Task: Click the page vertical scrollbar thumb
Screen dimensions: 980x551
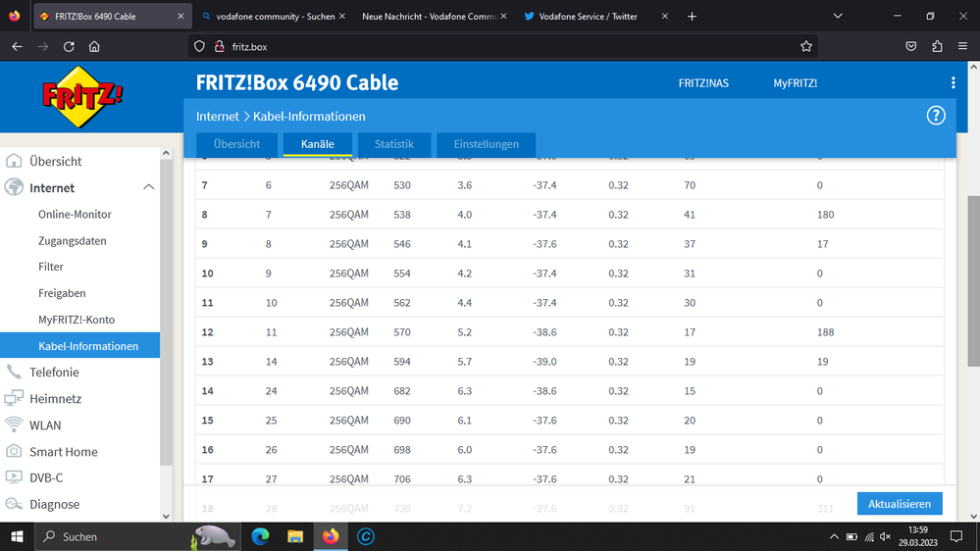Action: pyautogui.click(x=973, y=281)
